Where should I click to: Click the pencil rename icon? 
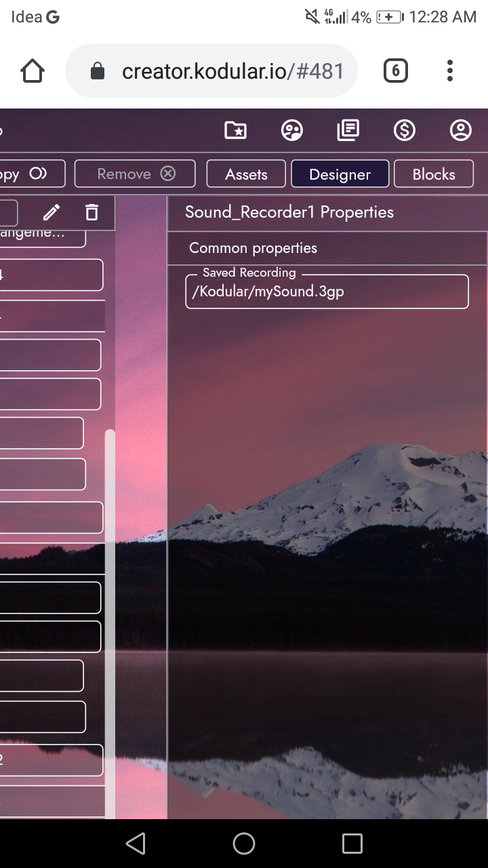(52, 213)
